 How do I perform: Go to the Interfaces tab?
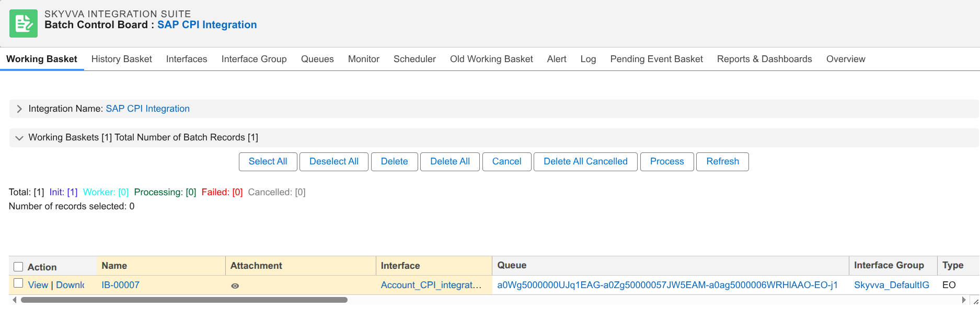coord(187,59)
